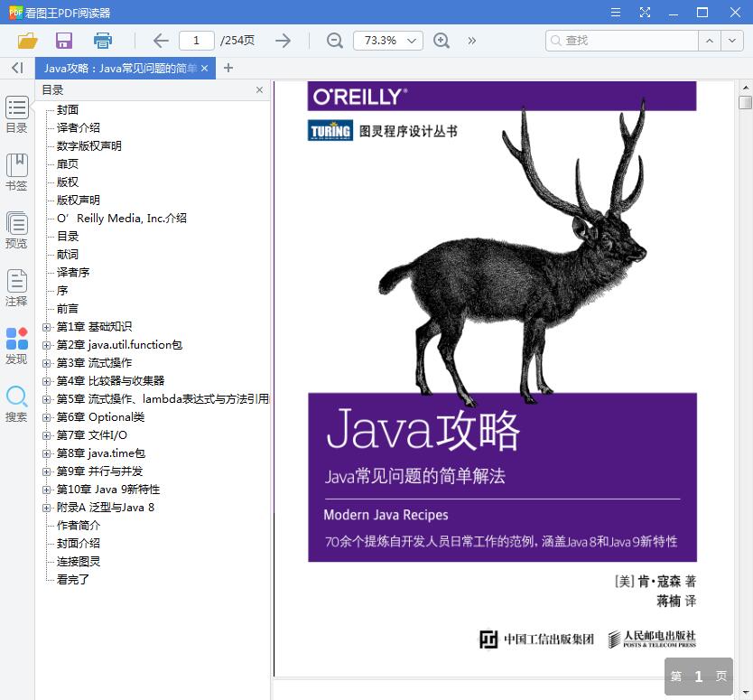The image size is (753, 700).
Task: Close the 目录 panel with its X button
Action: [259, 89]
